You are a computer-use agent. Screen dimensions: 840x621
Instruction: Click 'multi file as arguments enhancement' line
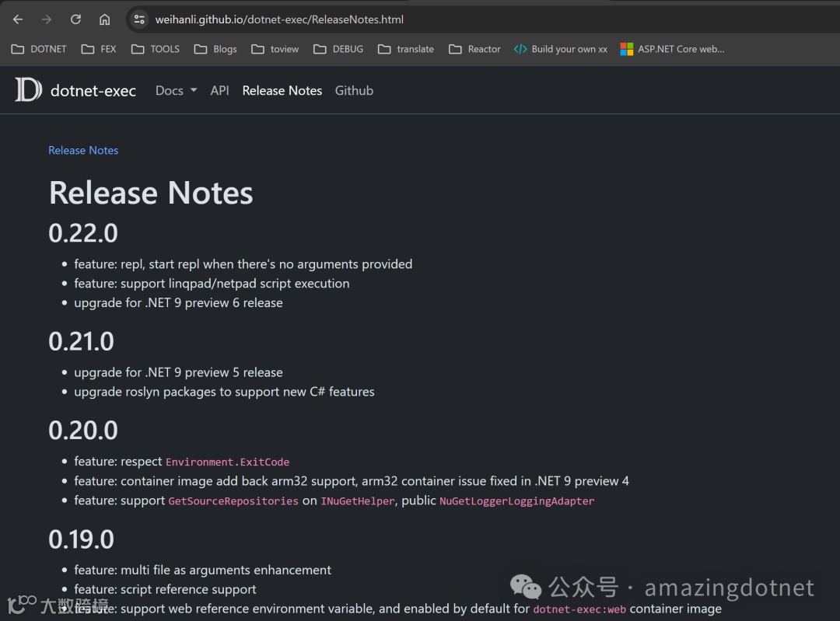202,570
